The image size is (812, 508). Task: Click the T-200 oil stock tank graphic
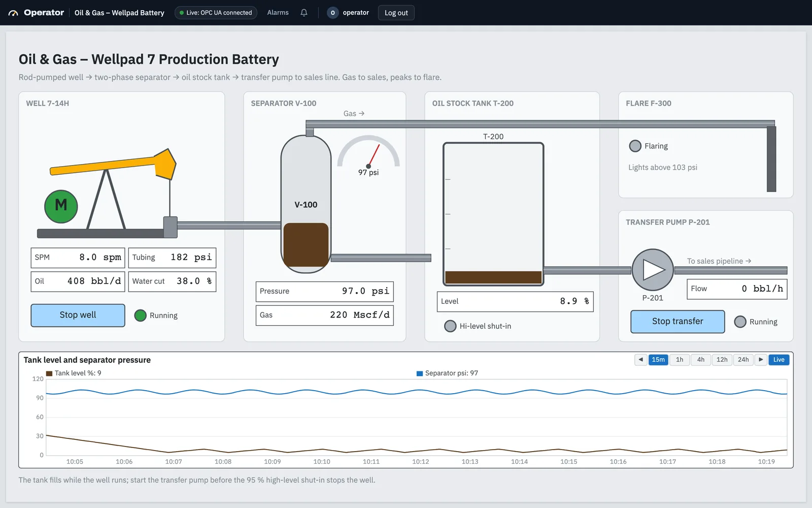[x=493, y=214]
